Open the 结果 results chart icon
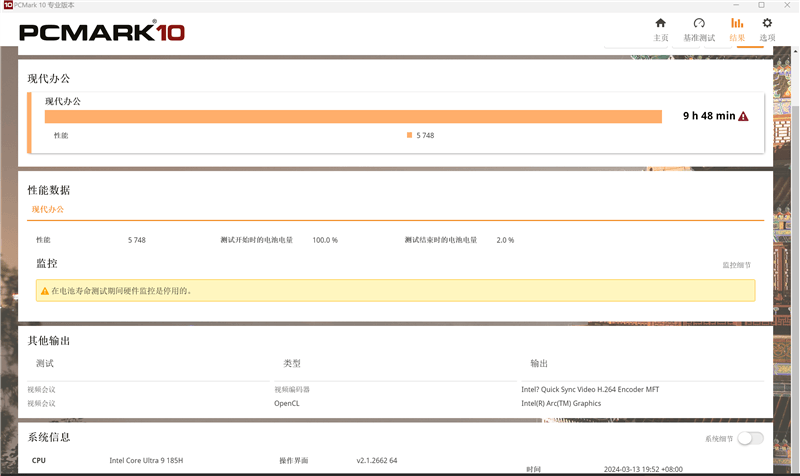800x476 pixels. pyautogui.click(x=737, y=23)
